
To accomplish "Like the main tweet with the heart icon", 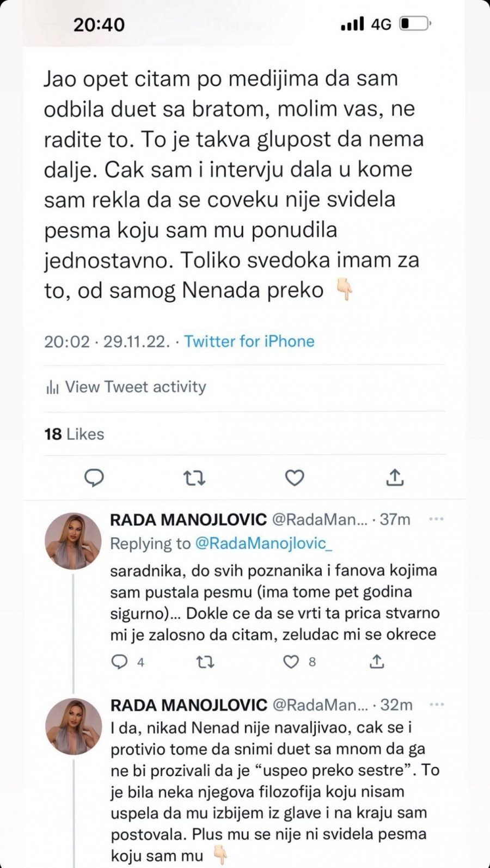I will tap(295, 478).
